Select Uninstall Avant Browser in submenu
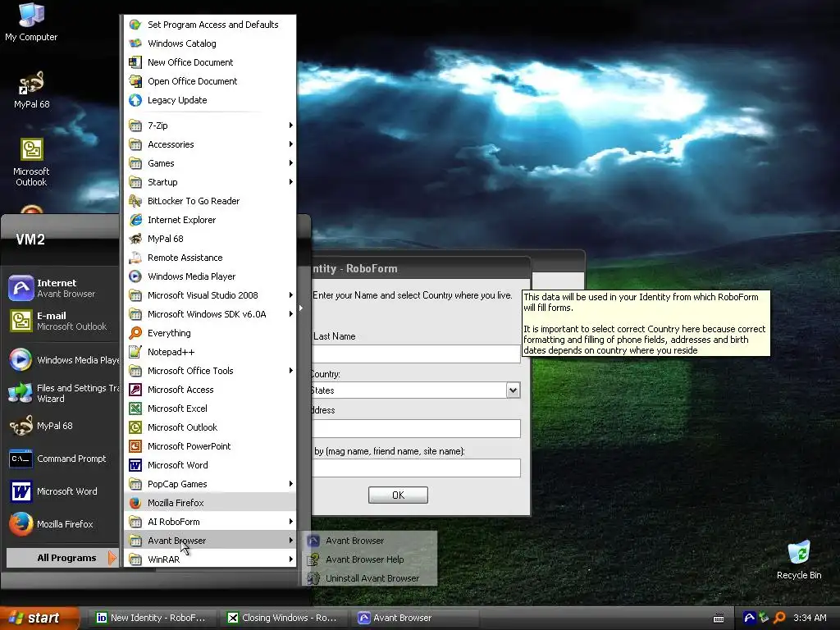Viewport: 840px width, 630px height. (x=370, y=578)
